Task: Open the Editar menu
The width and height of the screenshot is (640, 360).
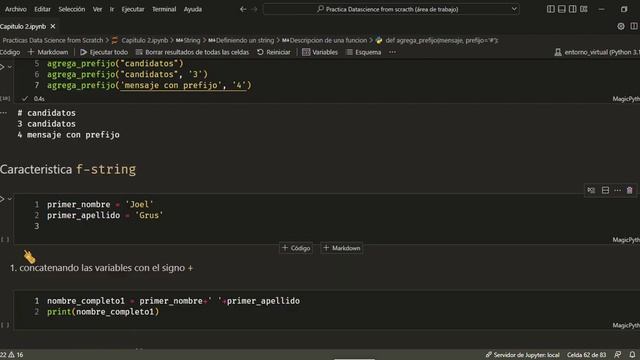Action: point(42,9)
